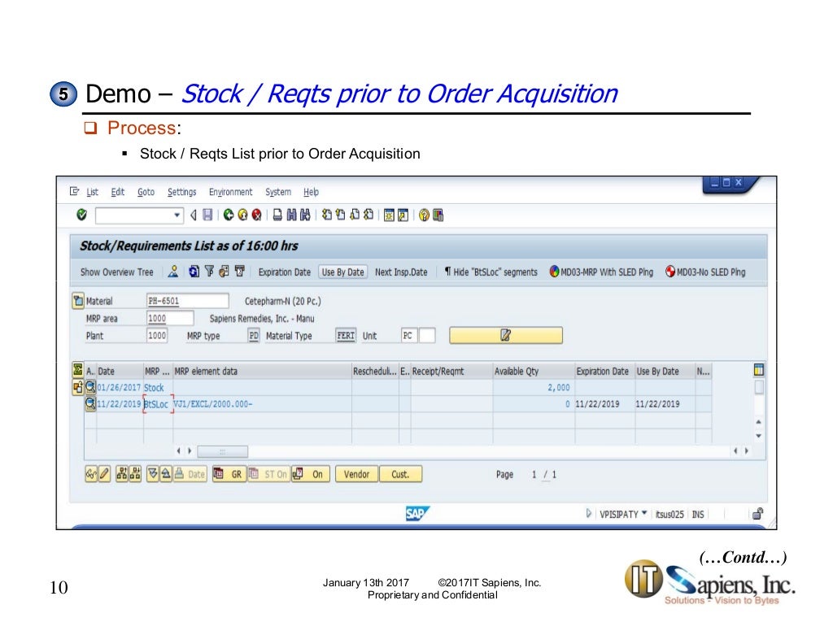Viewport: 833px width, 644px height.
Task: Click the Print icon in toolbar
Action: (277, 215)
